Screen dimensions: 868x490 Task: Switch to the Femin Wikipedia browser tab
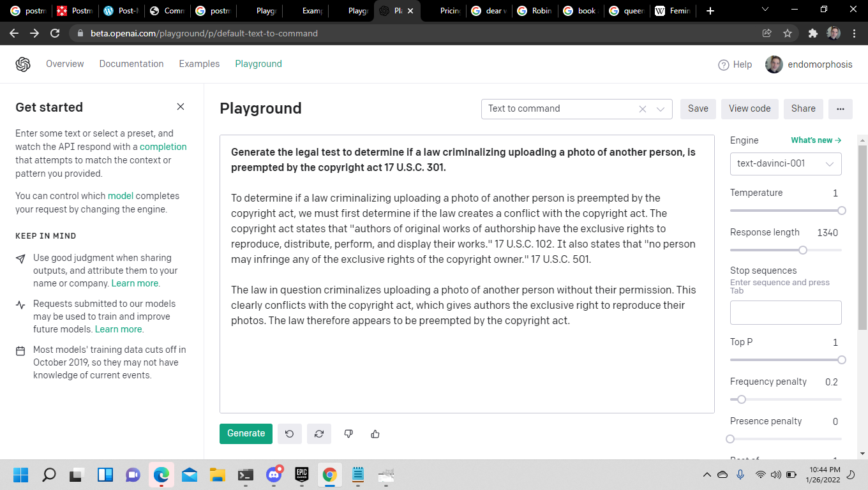tap(673, 11)
